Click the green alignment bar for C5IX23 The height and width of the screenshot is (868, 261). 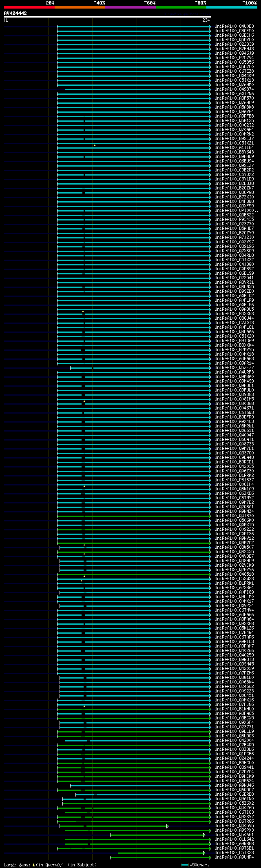161,852
